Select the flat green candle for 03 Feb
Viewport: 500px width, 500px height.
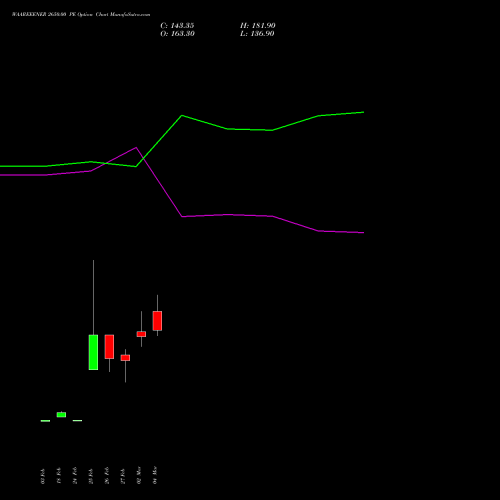point(45,421)
